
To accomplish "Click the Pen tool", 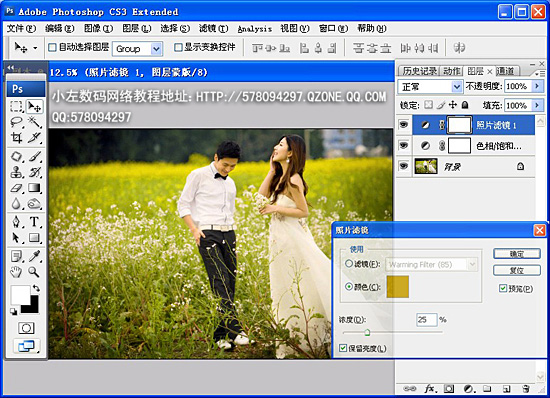I will 16,222.
